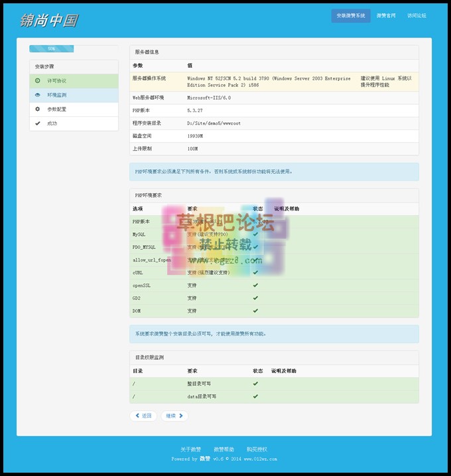
Task: Click the 服务器信息 panel heading
Action: pos(274,52)
